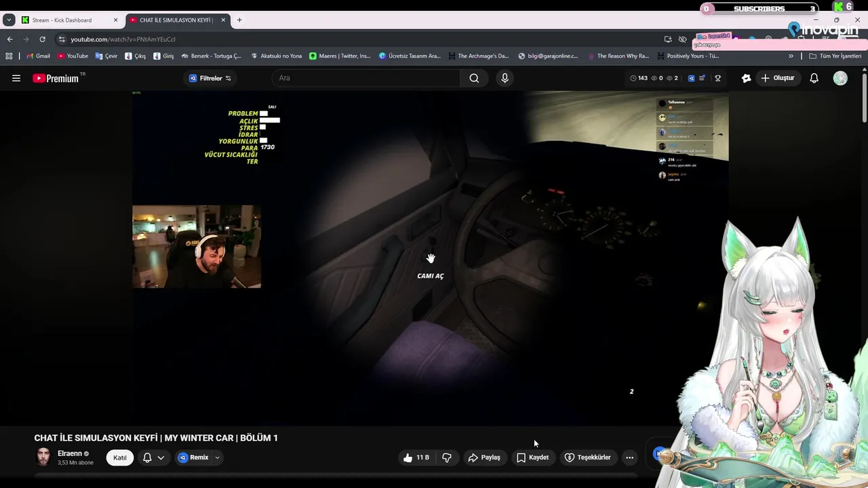Open The Reason Why Ra... bookmark

tap(618, 56)
